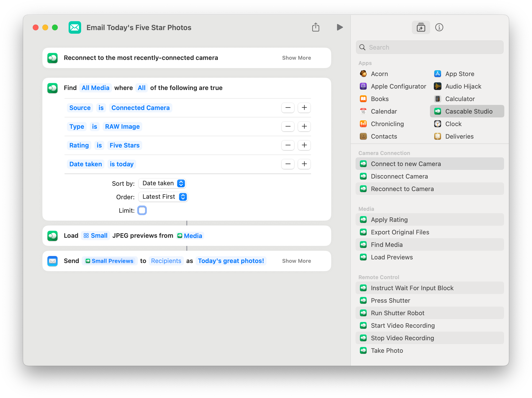Viewport: 532px width, 398px height.
Task: Edit subject Today's great photos!
Action: point(231,261)
